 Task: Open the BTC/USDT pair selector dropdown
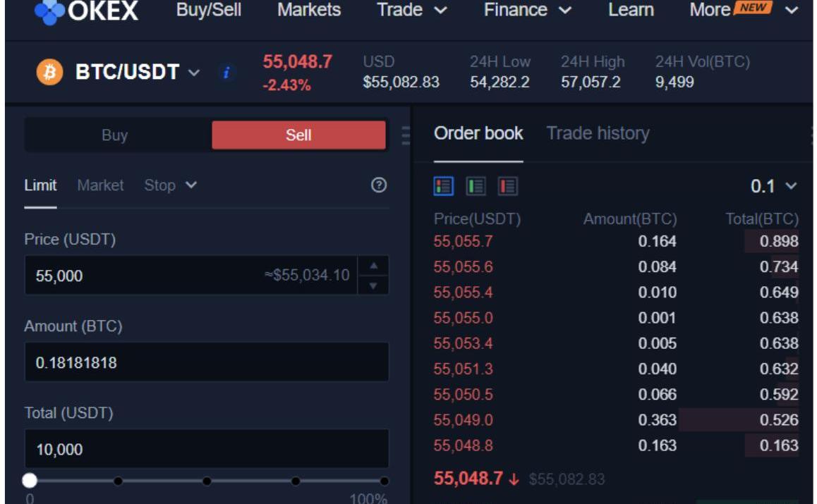click(194, 73)
